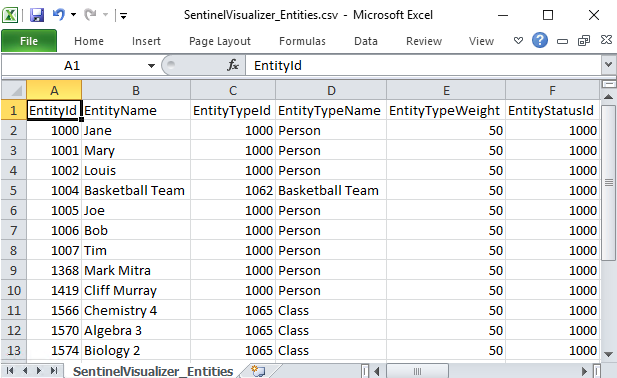This screenshot has height=378, width=617.
Task: Click the Redo button
Action: [x=90, y=15]
